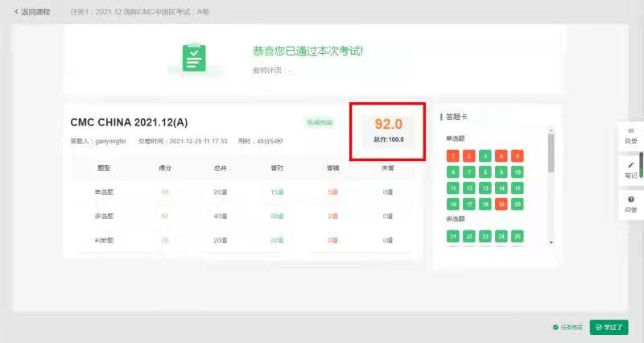Select question 9 in answer card
This screenshot has width=644, height=343.
tap(501, 172)
